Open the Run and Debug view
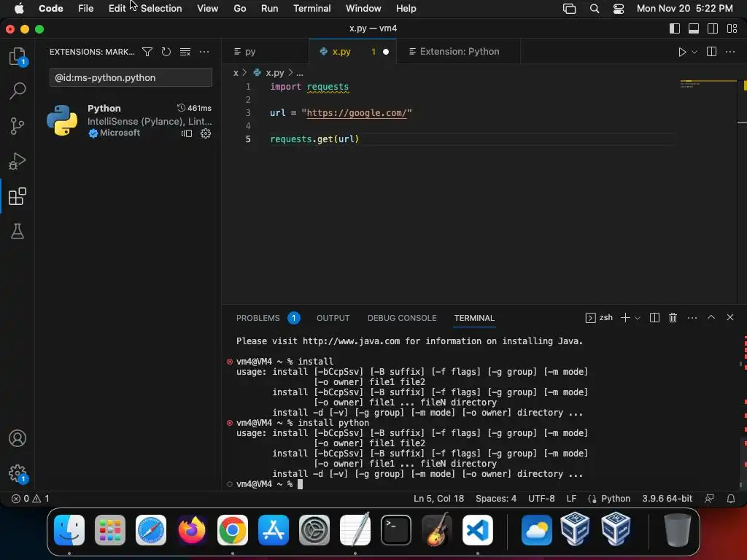747x560 pixels. click(x=18, y=161)
